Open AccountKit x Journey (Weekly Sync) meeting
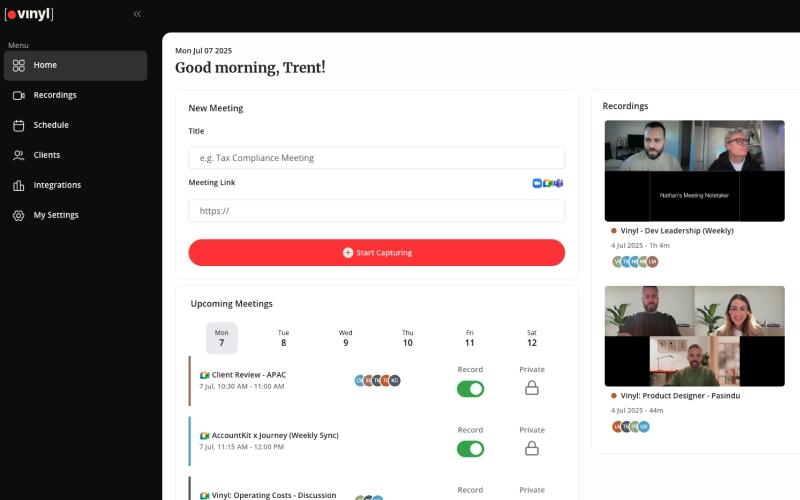Image resolution: width=800 pixels, height=500 pixels. [x=275, y=435]
